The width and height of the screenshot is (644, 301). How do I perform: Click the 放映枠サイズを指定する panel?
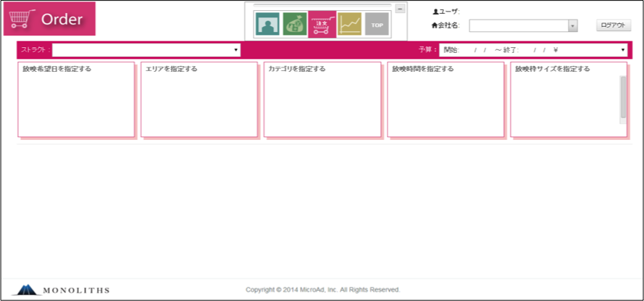pos(565,99)
